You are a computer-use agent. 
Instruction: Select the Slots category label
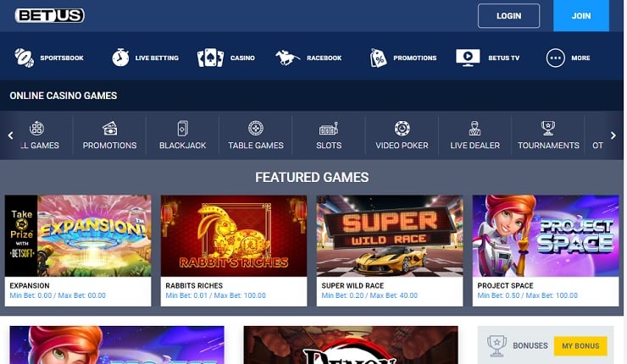point(329,146)
